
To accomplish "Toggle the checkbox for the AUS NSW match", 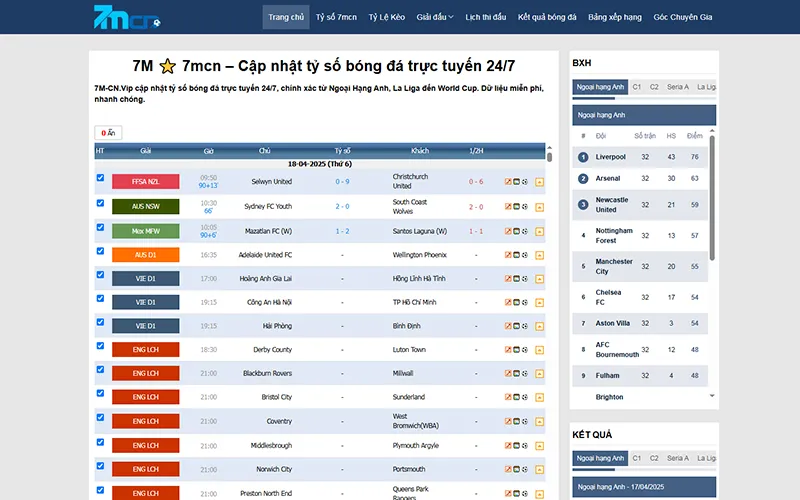I will point(100,202).
